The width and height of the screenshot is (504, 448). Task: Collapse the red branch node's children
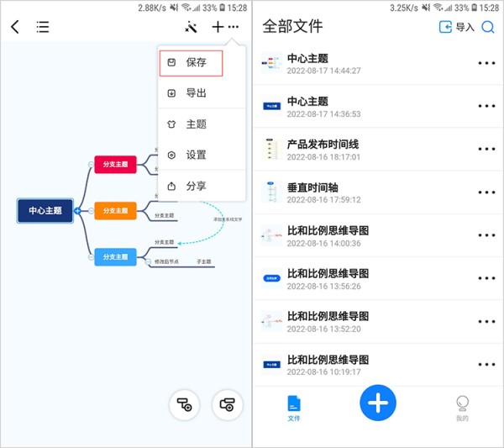[x=91, y=165]
